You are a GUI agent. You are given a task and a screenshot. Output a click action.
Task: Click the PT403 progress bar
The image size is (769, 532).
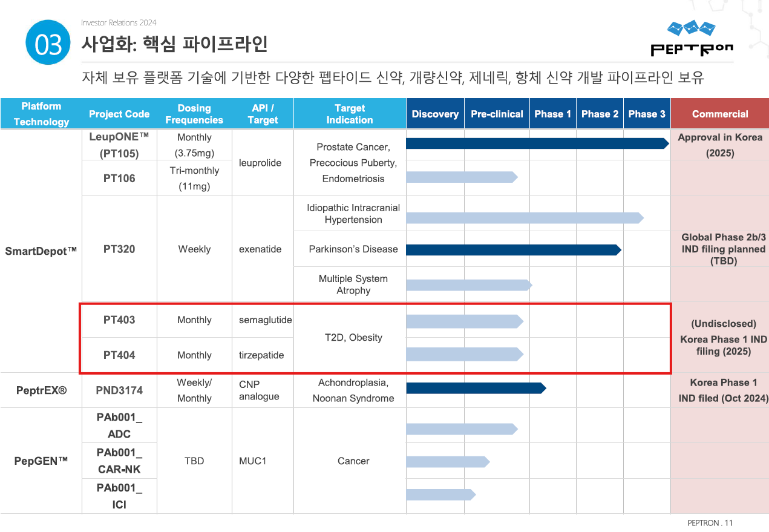465,322
